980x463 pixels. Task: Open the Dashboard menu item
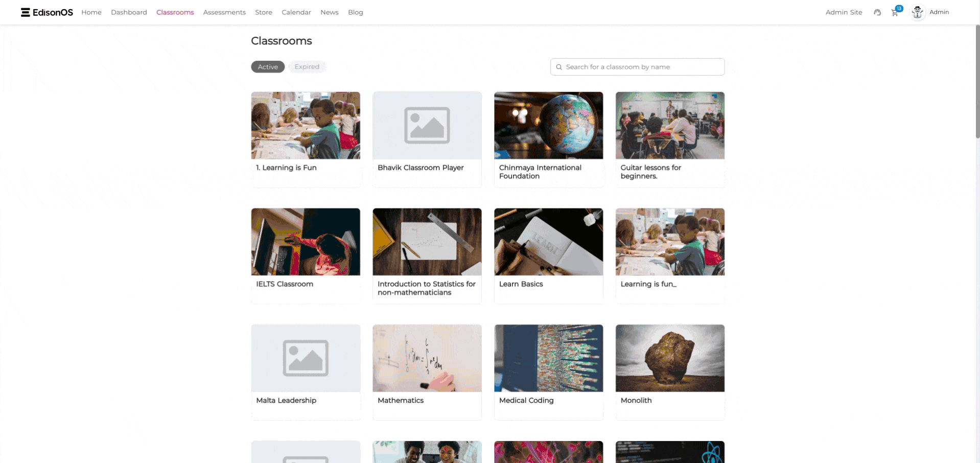click(x=129, y=12)
